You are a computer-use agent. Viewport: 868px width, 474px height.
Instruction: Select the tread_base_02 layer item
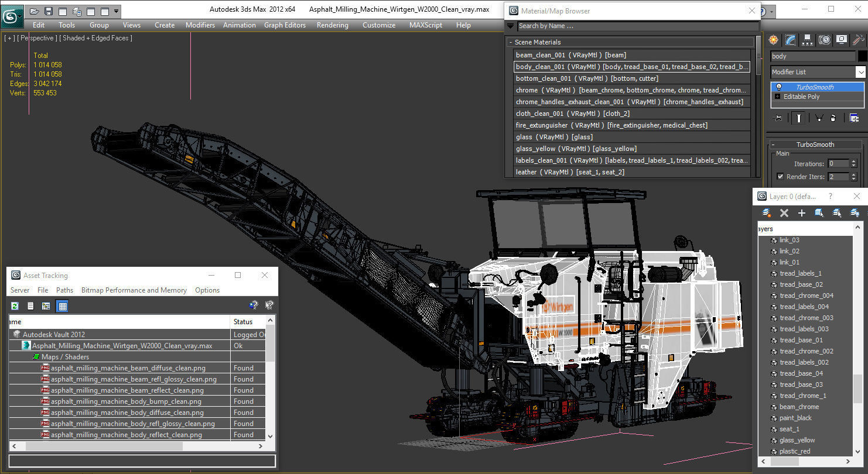[801, 284]
